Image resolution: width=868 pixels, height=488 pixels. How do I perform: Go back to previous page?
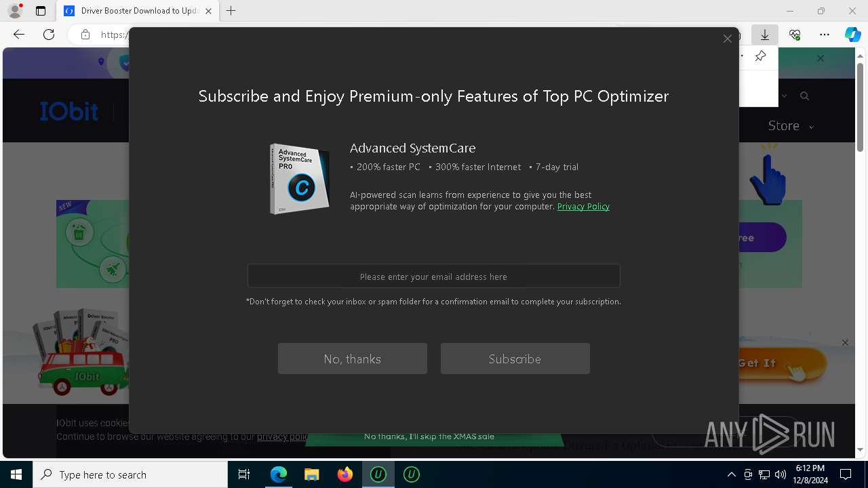19,35
